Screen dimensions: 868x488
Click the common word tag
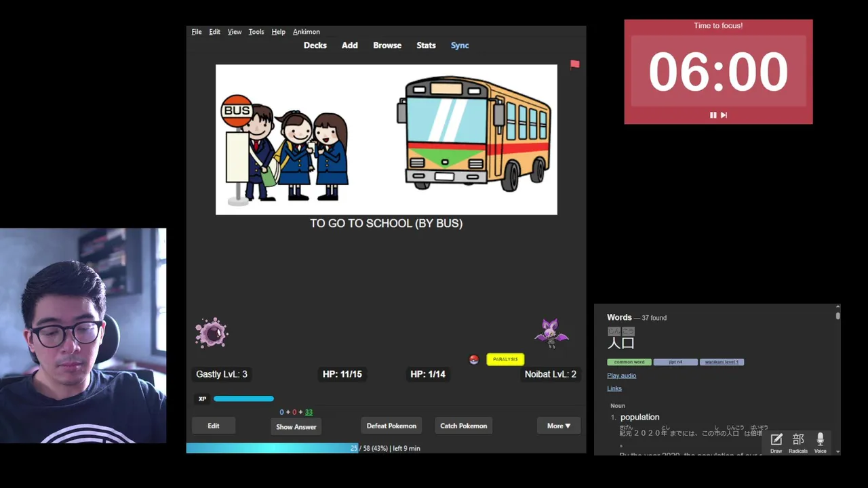click(629, 362)
